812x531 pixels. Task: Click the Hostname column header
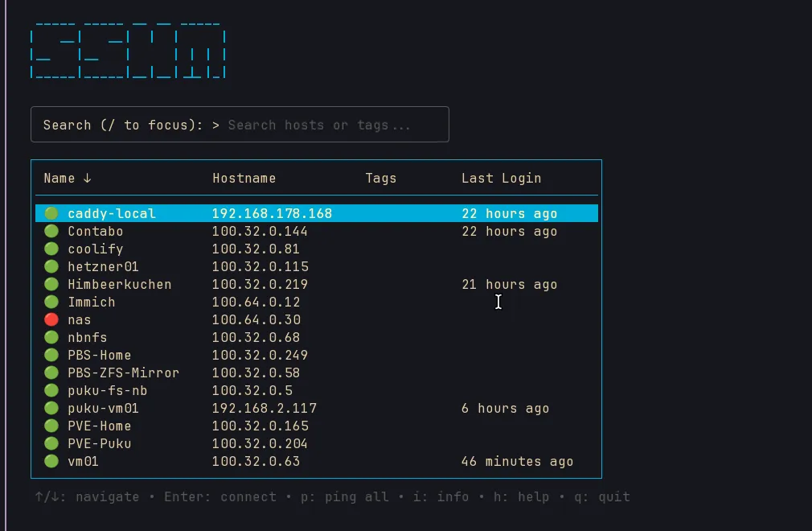(x=244, y=178)
